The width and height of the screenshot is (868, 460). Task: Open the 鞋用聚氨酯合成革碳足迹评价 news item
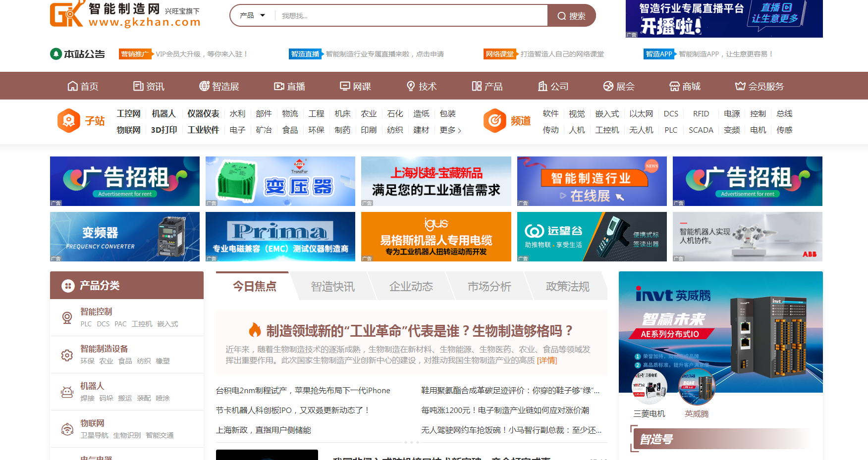(510, 391)
